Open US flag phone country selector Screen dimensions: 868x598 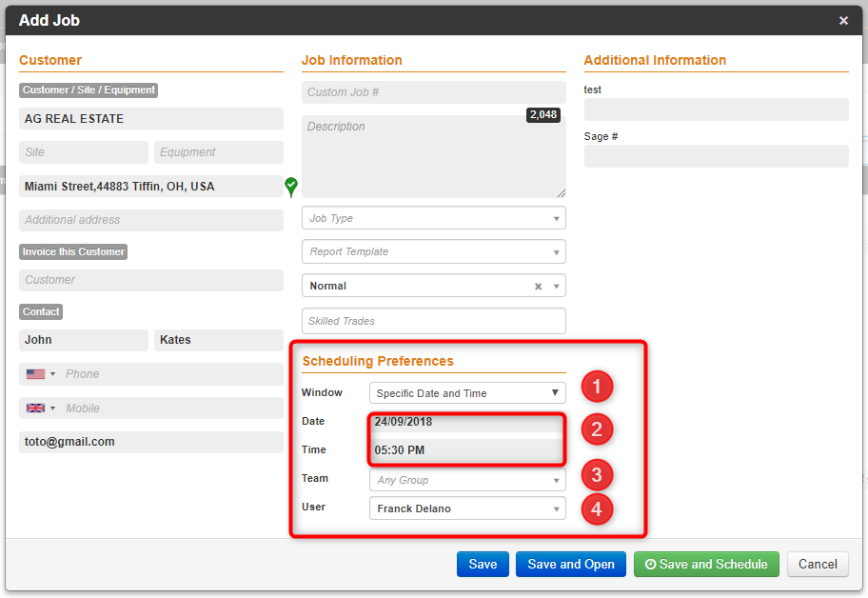click(40, 374)
